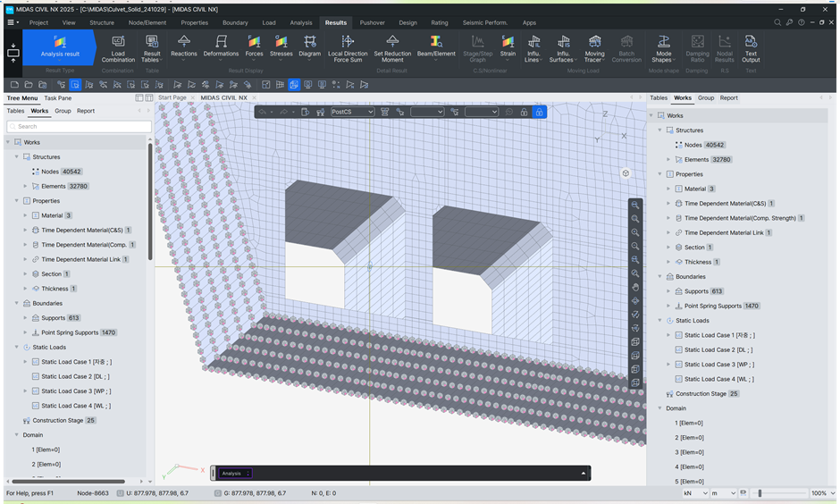Open the Boundary menu tab
Screen dimensions: 840x504
point(235,22)
